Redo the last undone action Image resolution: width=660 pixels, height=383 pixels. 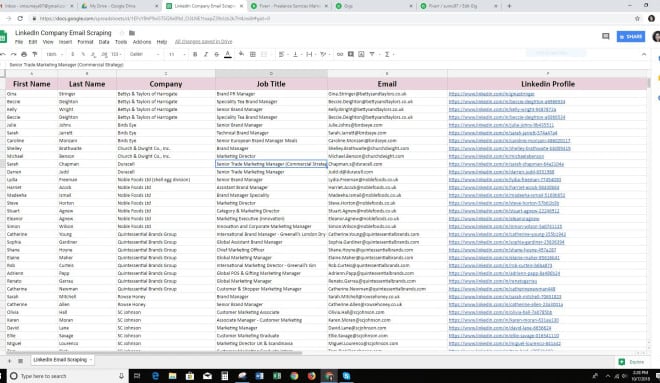click(x=13, y=54)
